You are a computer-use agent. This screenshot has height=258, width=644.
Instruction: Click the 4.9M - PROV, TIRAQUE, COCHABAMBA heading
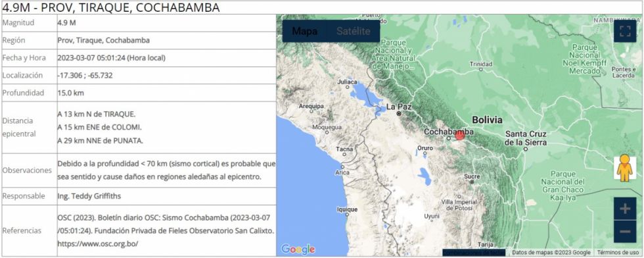(x=111, y=7)
